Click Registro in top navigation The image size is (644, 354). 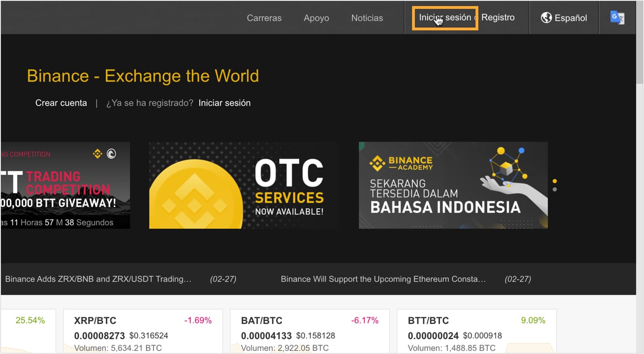pos(498,17)
